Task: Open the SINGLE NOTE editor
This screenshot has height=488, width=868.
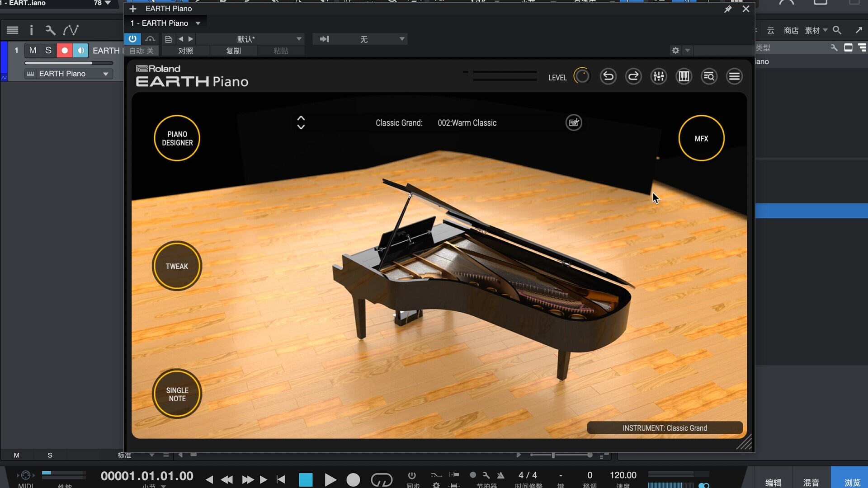Action: [177, 394]
